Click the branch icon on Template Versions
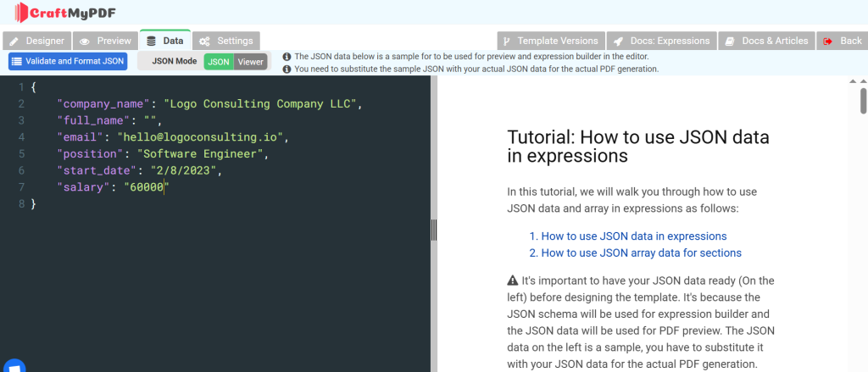Screen dimensions: 868x372 pos(506,41)
